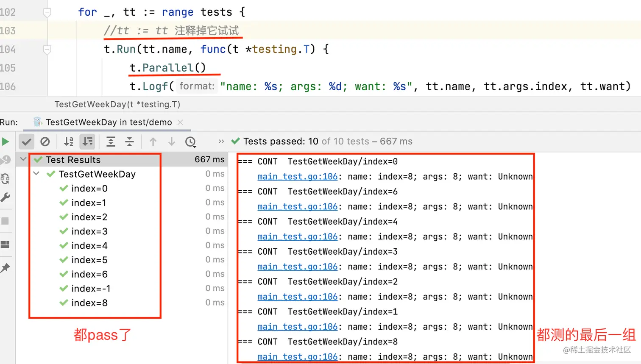The height and width of the screenshot is (364, 641).
Task: Click the toggle auto-test icon in sidebar
Action: pyautogui.click(x=5, y=179)
